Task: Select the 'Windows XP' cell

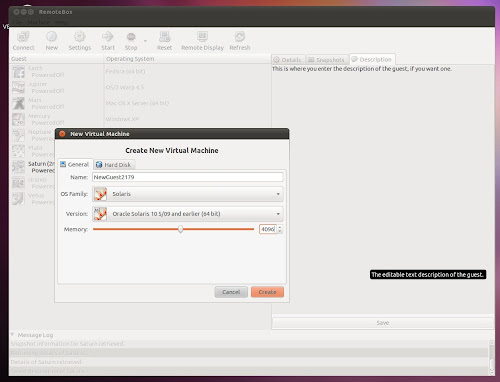Action: click(122, 119)
